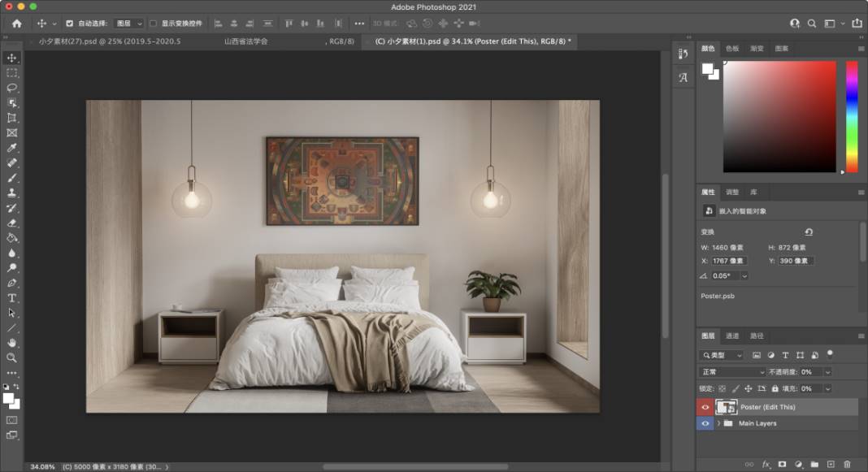Click the delete layer trash icon
The height and width of the screenshot is (472, 868).
(x=847, y=464)
